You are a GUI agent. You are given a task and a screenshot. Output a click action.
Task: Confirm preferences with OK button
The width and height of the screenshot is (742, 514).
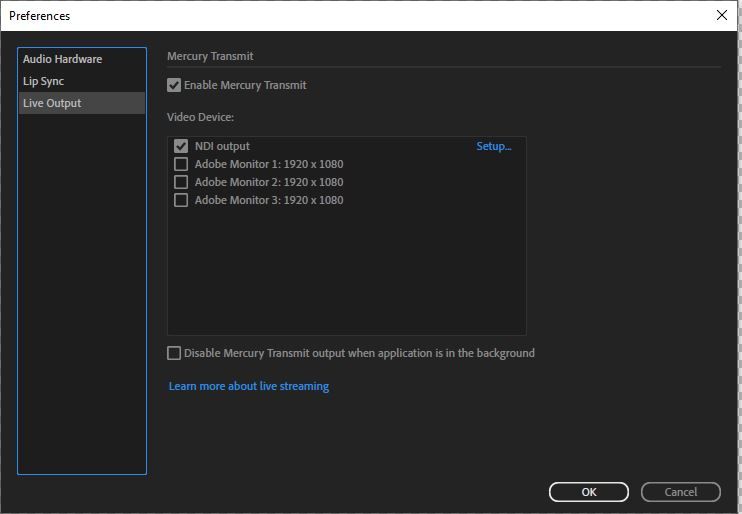pyautogui.click(x=588, y=492)
